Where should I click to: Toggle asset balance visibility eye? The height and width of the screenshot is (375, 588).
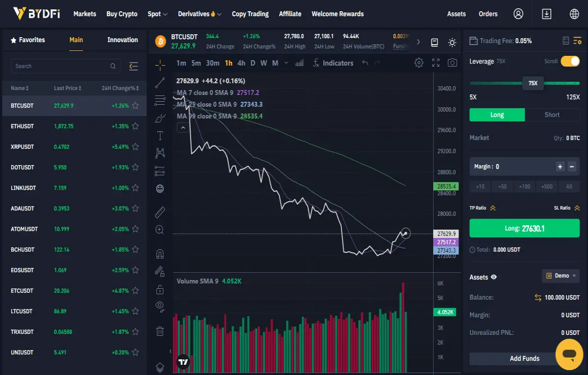tap(494, 277)
